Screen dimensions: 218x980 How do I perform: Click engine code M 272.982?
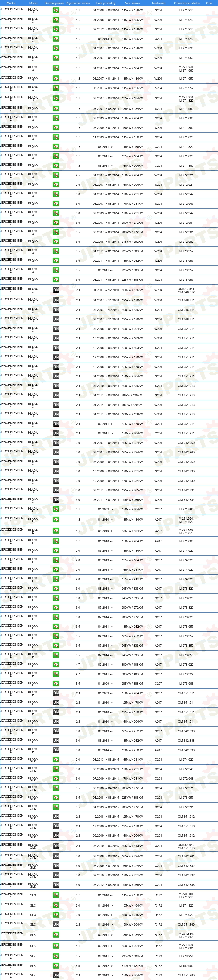tap(186, 242)
